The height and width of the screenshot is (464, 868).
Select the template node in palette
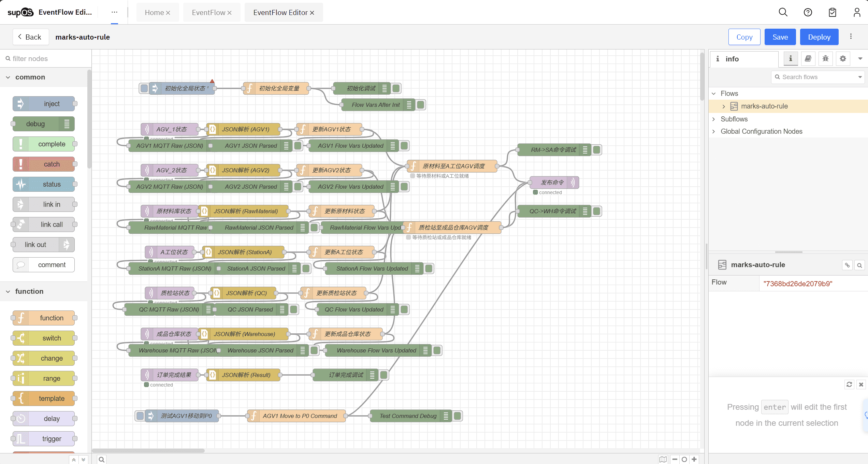tap(44, 398)
